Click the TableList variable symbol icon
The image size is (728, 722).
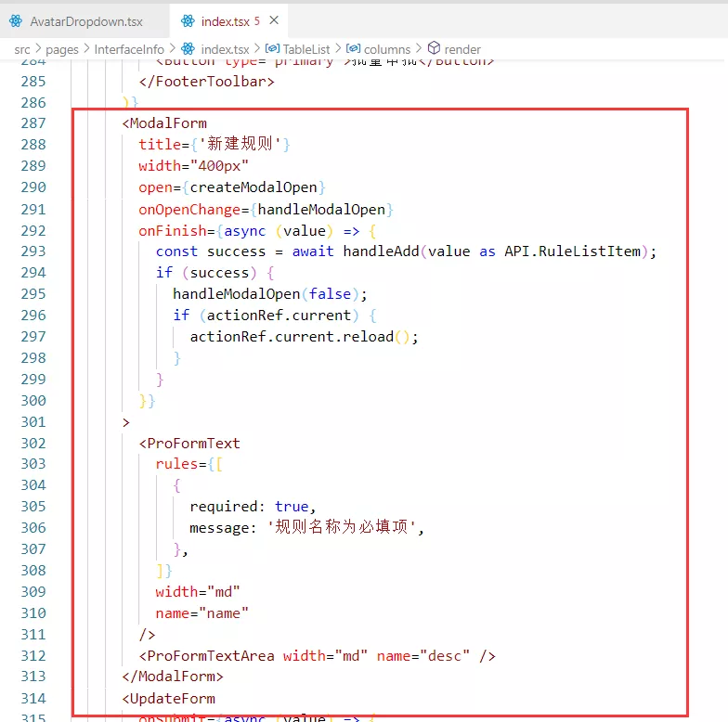tap(273, 48)
